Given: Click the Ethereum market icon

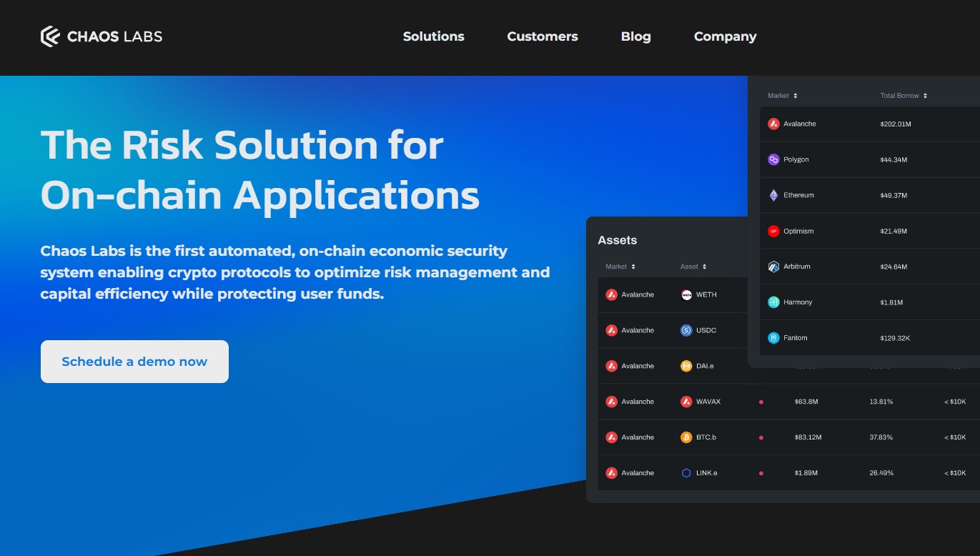Looking at the screenshot, I should tap(773, 195).
